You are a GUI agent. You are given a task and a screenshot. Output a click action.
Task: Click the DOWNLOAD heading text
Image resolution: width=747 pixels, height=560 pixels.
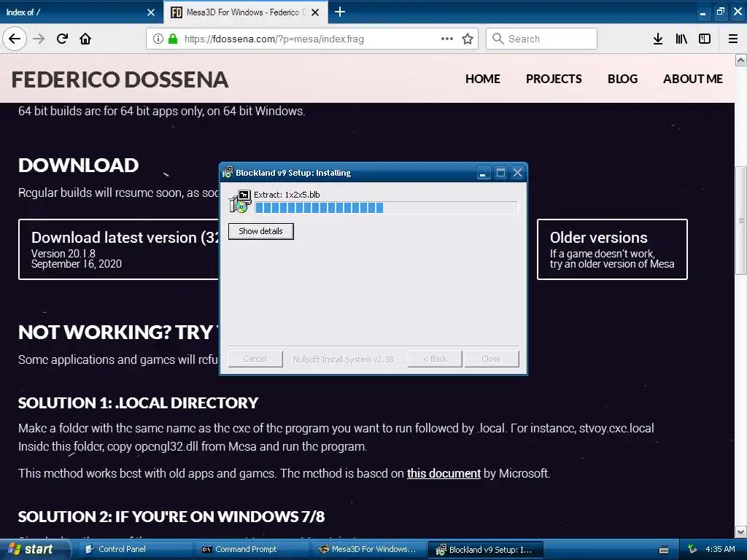[79, 166]
